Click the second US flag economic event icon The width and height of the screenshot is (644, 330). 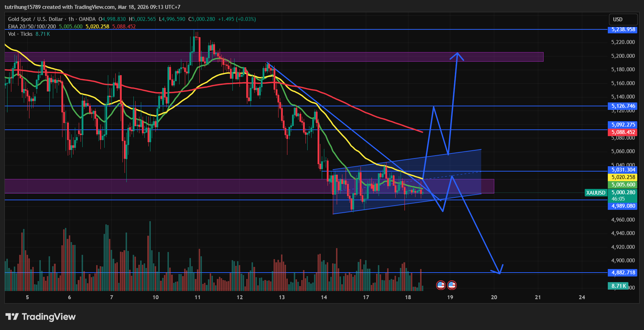point(452,285)
